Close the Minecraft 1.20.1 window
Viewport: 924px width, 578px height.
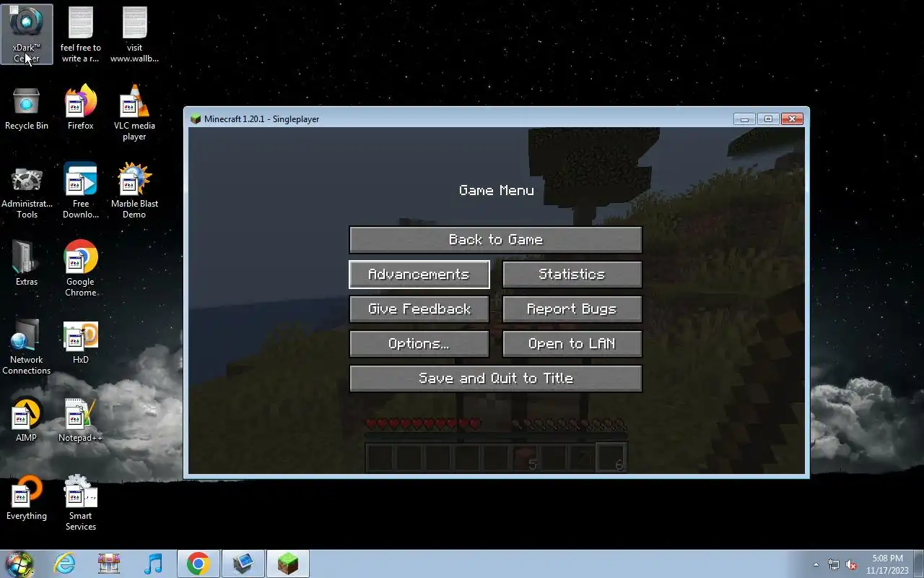coord(792,119)
